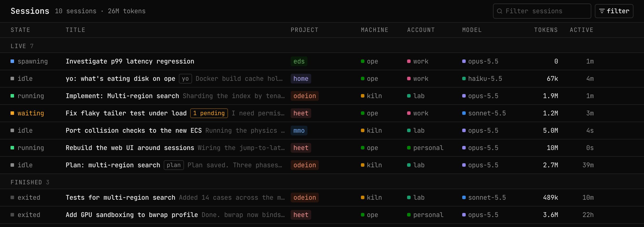Viewport: 644px width, 227px height.
Task: Click sonnet-5.5 model on Fix flaky row
Action: click(x=484, y=113)
